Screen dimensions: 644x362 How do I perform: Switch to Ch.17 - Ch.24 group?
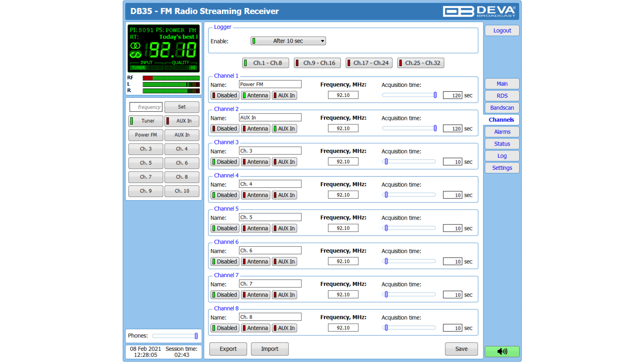pyautogui.click(x=369, y=63)
